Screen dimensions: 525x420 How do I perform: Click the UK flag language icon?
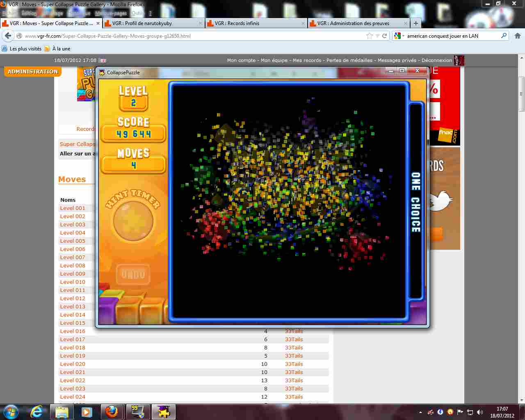(x=103, y=60)
